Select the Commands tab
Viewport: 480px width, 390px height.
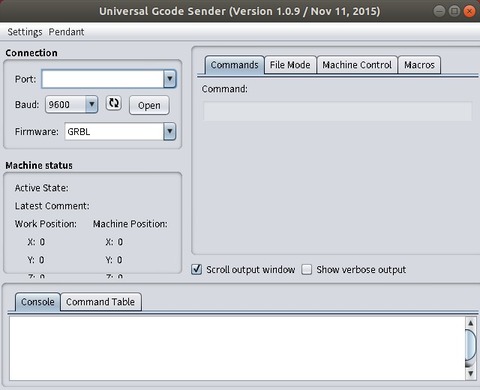(x=234, y=65)
